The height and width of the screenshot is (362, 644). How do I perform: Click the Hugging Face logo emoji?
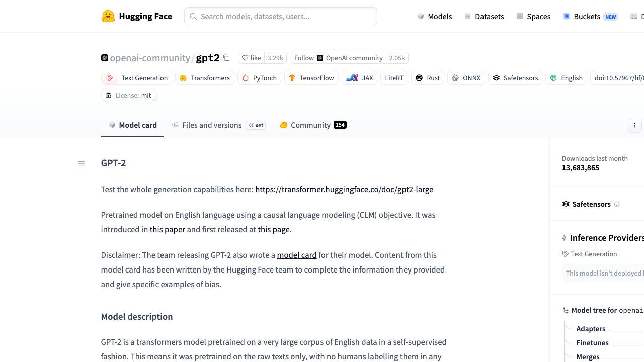pyautogui.click(x=108, y=16)
